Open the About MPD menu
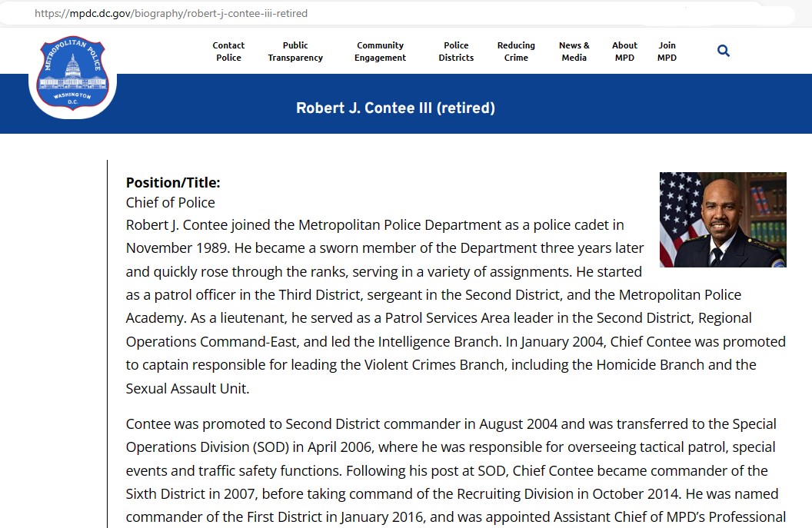The height and width of the screenshot is (528, 812). pyautogui.click(x=624, y=51)
